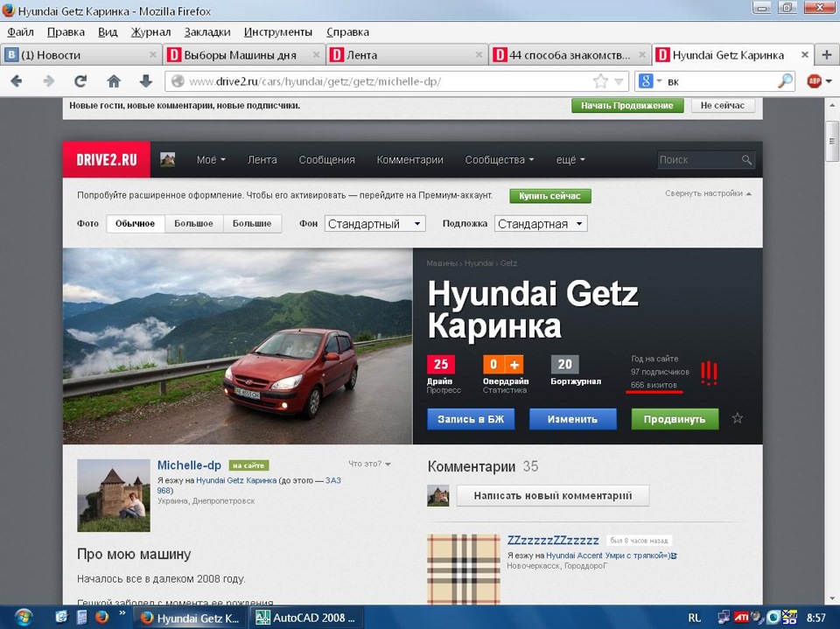Image resolution: width=840 pixels, height=629 pixels.
Task: Click the Запись в БЖ button
Action: pos(471,419)
